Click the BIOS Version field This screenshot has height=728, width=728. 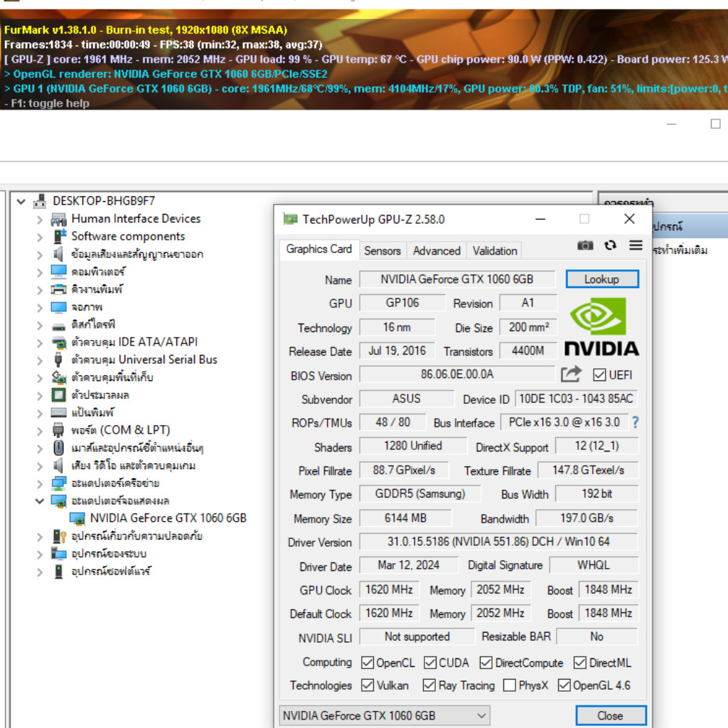click(x=457, y=374)
